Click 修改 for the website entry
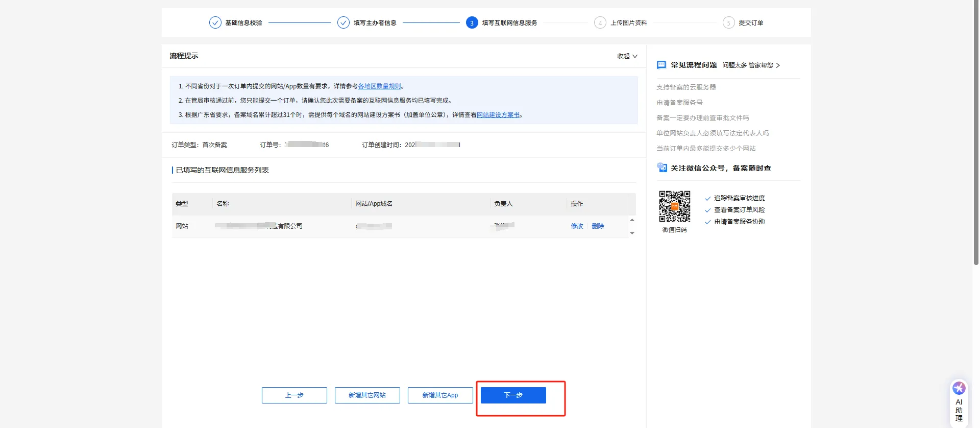 577,226
